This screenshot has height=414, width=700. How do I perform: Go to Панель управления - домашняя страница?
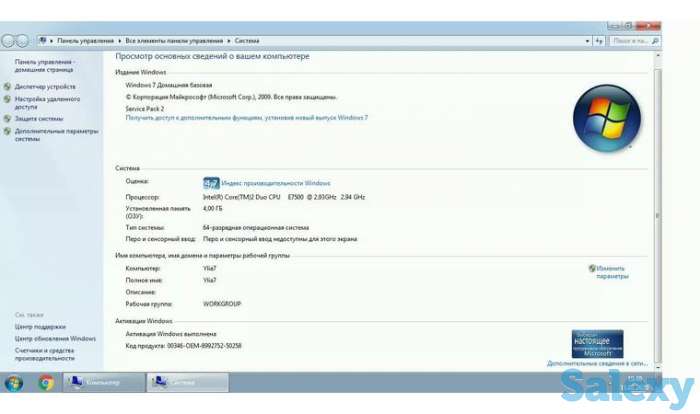[x=44, y=66]
